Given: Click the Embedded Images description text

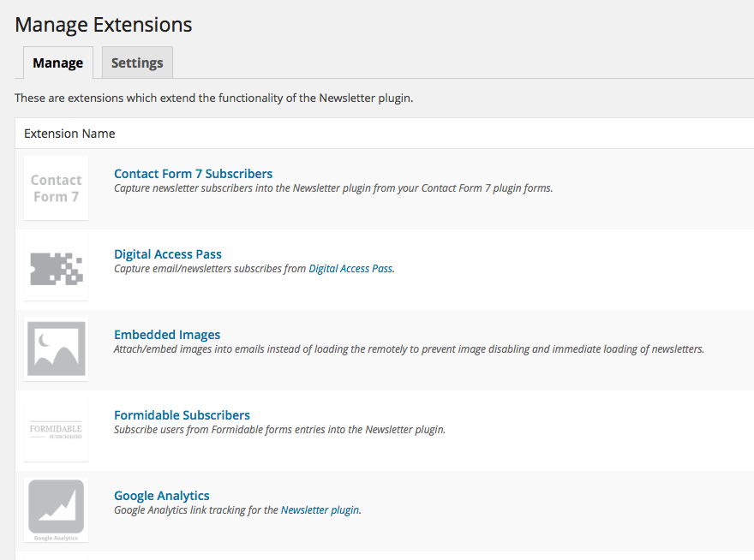Looking at the screenshot, I should (x=409, y=349).
